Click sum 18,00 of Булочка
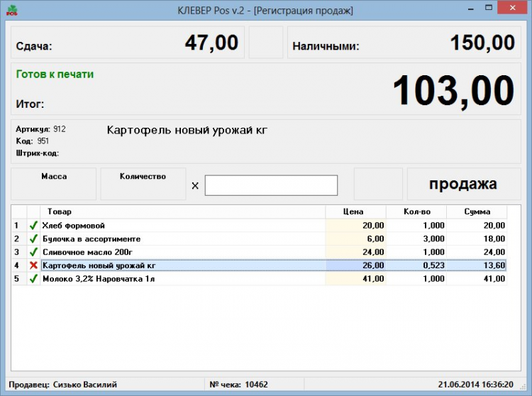The width and height of the screenshot is (532, 396). click(494, 239)
